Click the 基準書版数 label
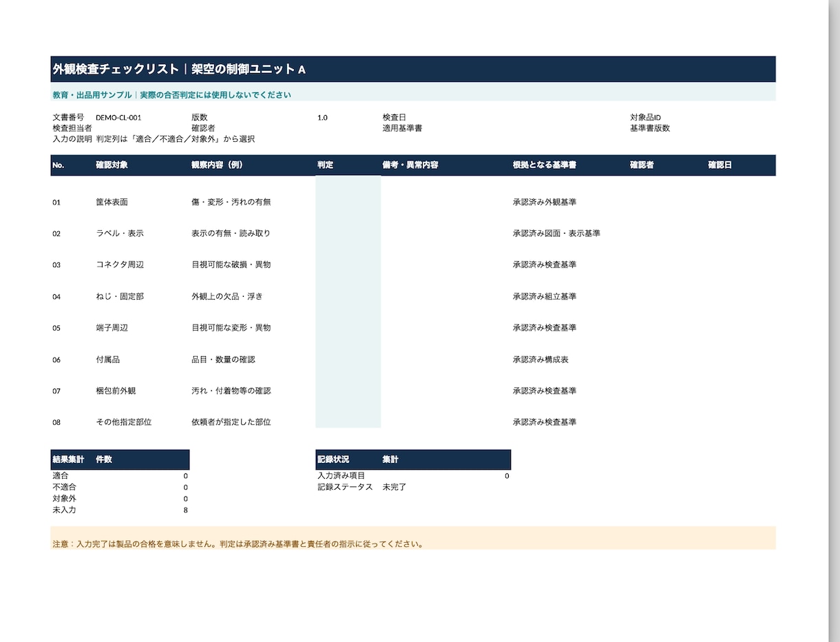This screenshot has width=840, height=642. pos(650,128)
